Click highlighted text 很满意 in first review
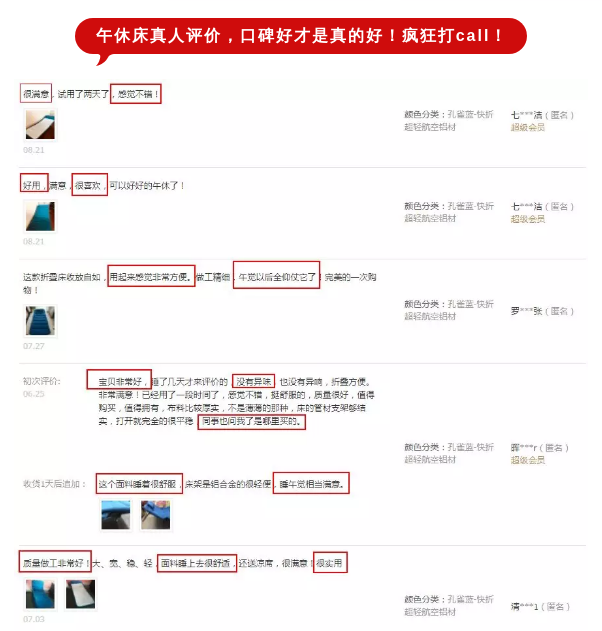Viewport: 602px width, 631px height. 36,94
